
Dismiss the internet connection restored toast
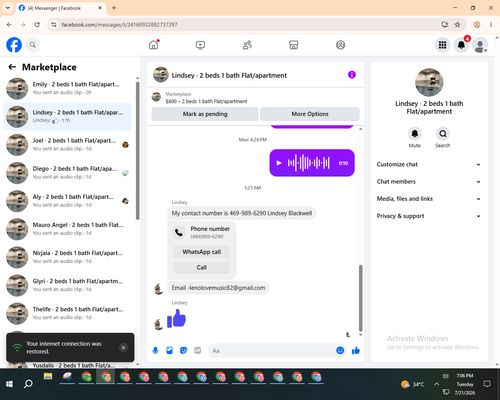(123, 348)
